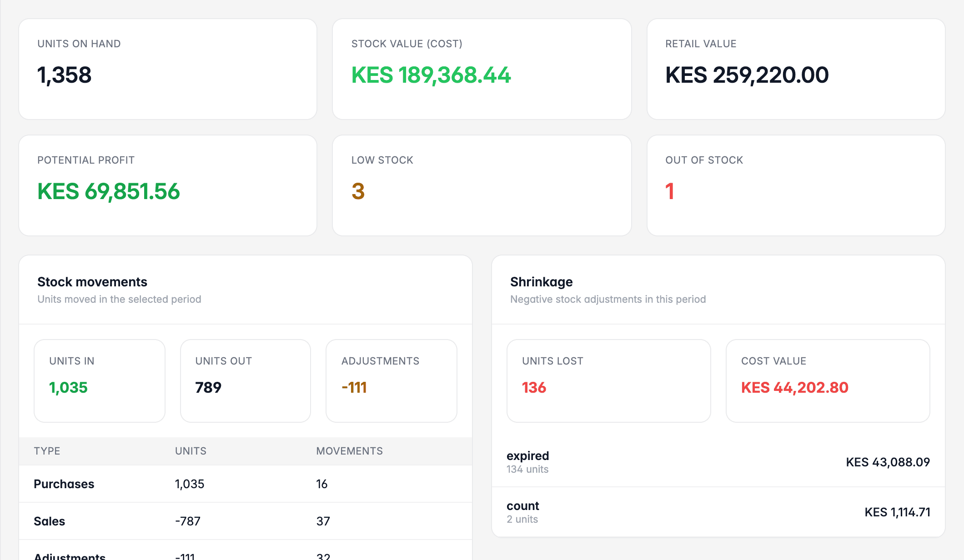Select cost value KES 44,202.80
Screen dimensions: 964x560
pos(794,387)
